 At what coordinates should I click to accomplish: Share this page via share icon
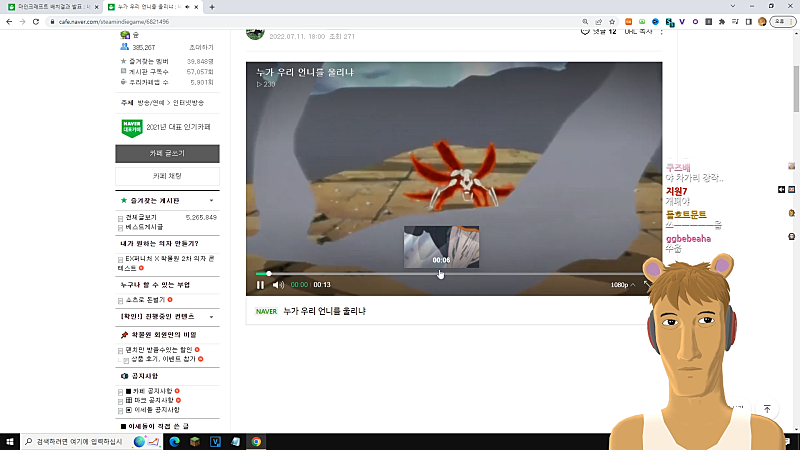coord(598,21)
